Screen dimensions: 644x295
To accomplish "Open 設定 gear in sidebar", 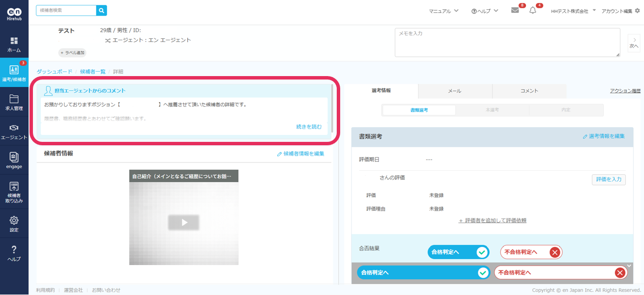I will point(14,224).
